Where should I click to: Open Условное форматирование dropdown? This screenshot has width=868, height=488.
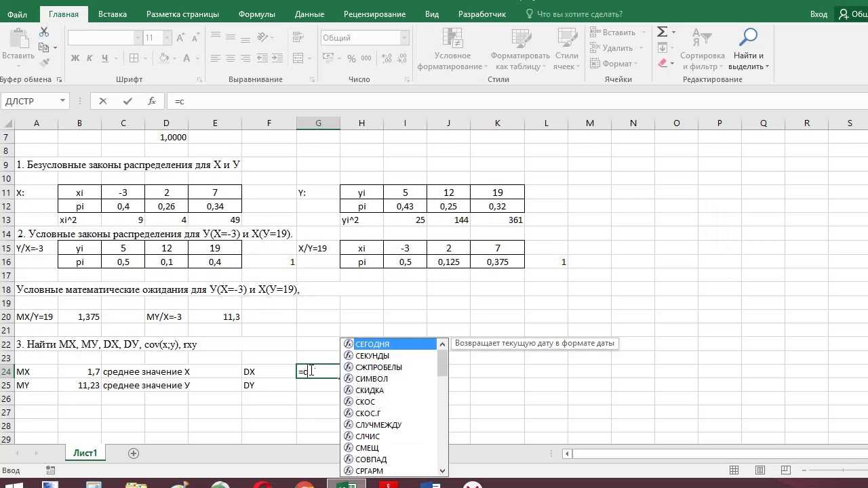tap(452, 49)
